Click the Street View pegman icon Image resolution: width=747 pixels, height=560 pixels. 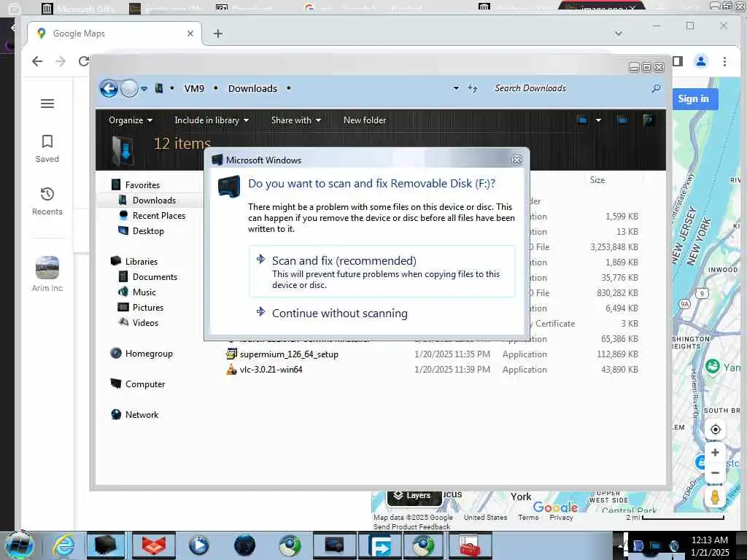[715, 497]
